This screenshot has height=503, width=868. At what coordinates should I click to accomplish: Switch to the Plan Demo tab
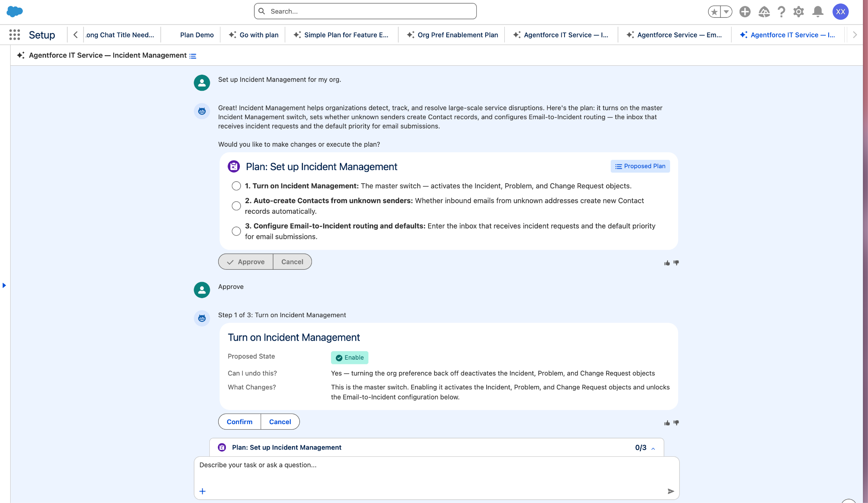click(197, 35)
